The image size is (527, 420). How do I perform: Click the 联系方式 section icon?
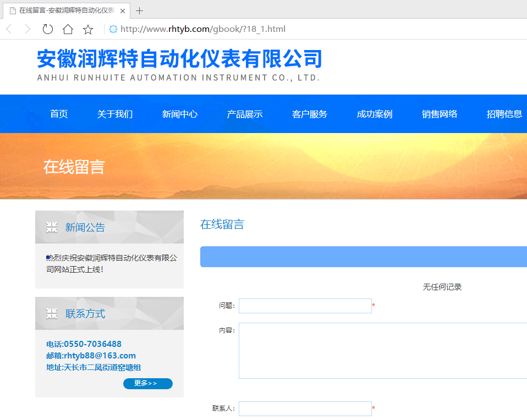coord(52,313)
